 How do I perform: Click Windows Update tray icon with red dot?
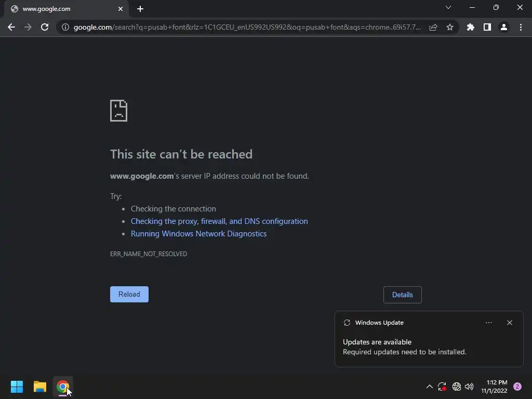click(442, 387)
